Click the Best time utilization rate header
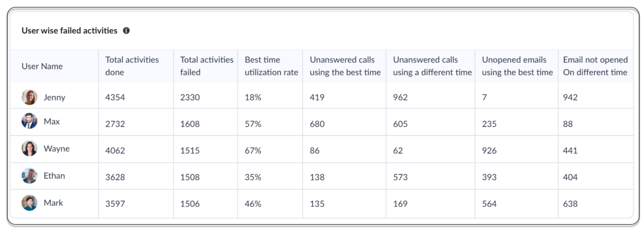 point(271,66)
